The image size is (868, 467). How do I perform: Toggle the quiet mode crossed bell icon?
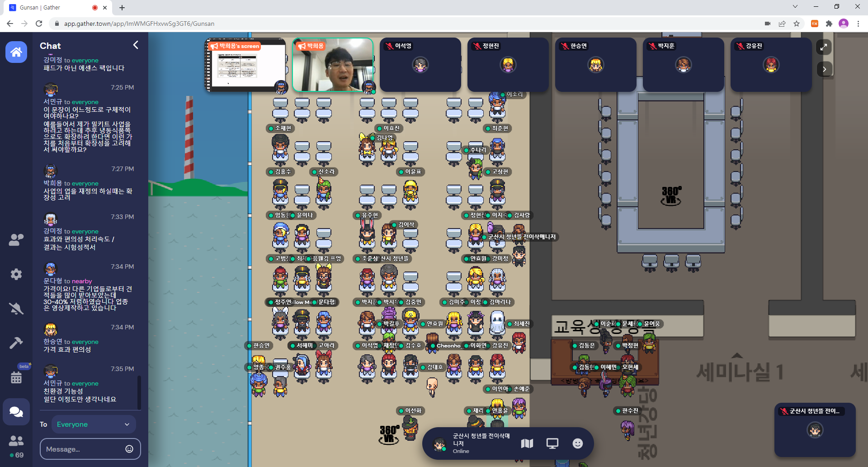coord(16,309)
